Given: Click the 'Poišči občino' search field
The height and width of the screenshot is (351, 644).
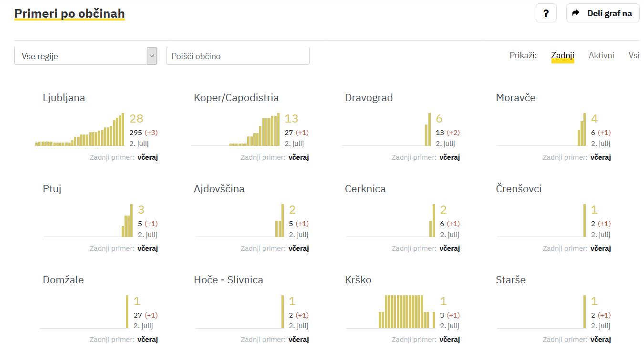Looking at the screenshot, I should (238, 56).
